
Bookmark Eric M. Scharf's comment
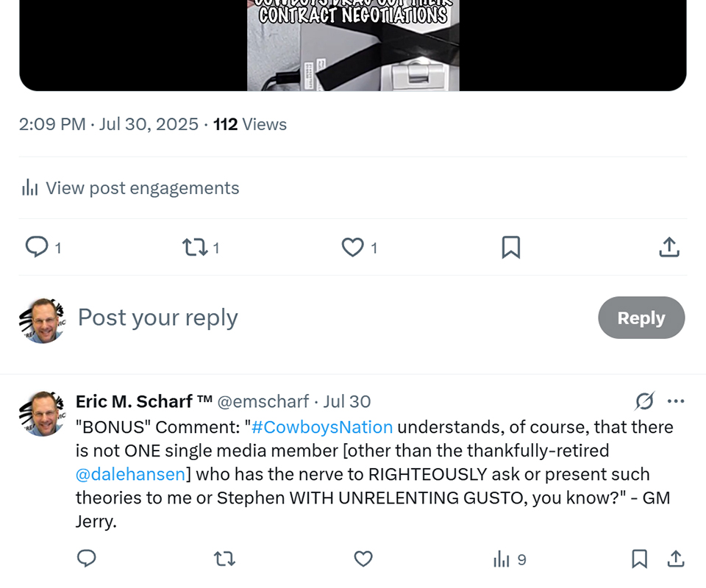tap(639, 559)
